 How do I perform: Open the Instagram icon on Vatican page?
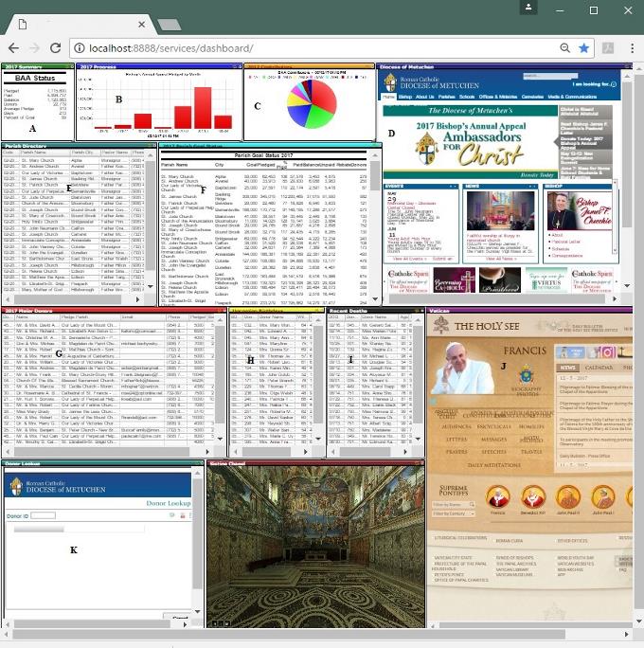(x=607, y=352)
